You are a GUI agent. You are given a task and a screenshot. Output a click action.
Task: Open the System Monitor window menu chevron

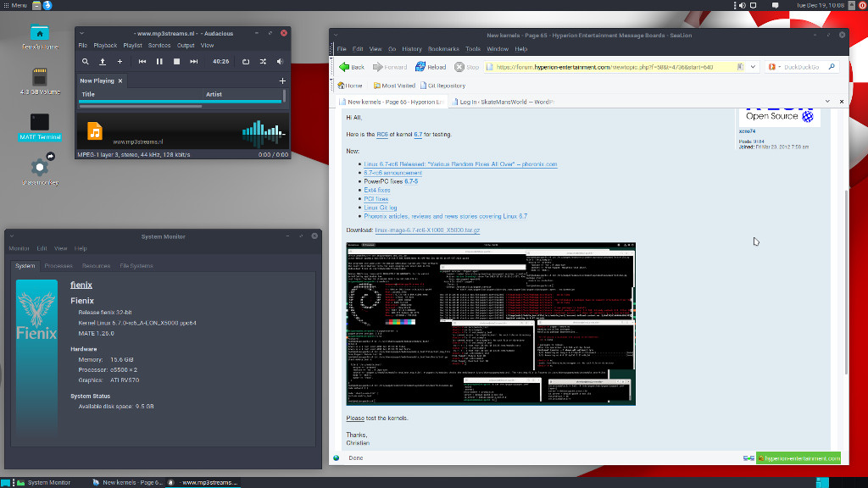point(12,236)
